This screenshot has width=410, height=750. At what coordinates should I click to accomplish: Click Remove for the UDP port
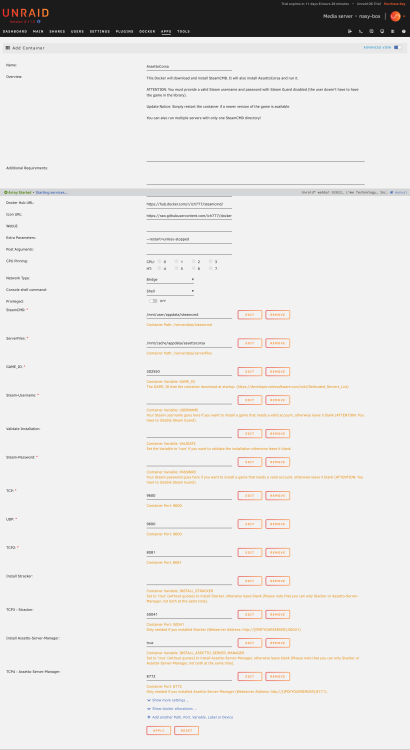click(277, 524)
